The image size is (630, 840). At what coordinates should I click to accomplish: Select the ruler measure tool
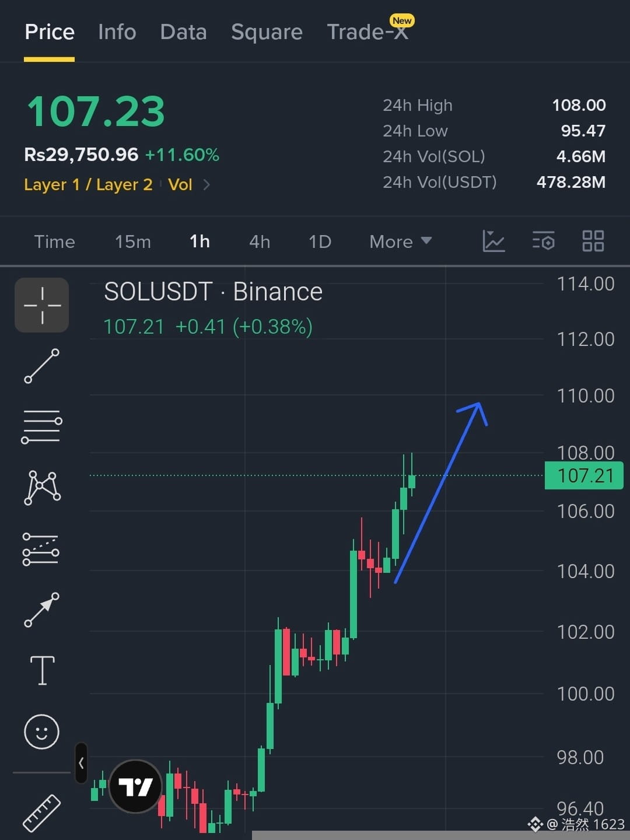pyautogui.click(x=42, y=813)
